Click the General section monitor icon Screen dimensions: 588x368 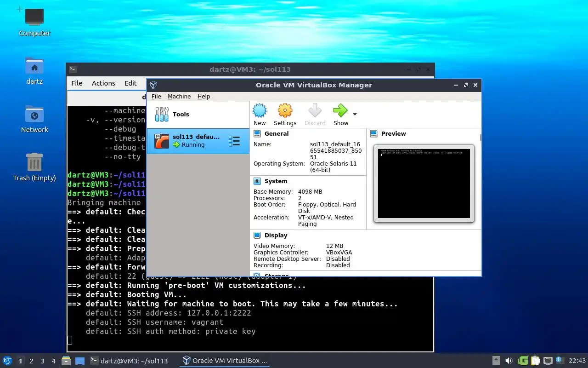[257, 134]
